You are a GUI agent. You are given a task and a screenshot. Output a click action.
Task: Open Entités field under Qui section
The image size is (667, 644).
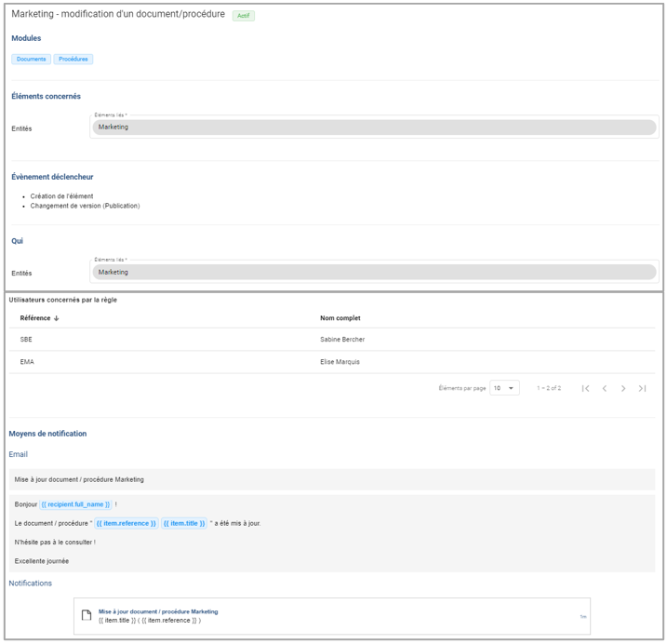click(374, 273)
